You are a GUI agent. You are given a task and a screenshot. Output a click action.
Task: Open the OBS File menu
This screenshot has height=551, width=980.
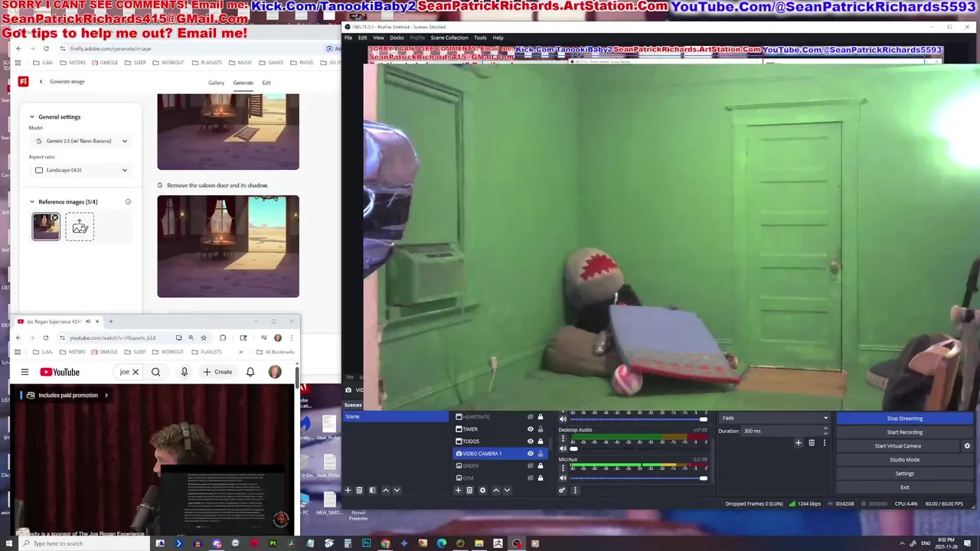coord(348,37)
